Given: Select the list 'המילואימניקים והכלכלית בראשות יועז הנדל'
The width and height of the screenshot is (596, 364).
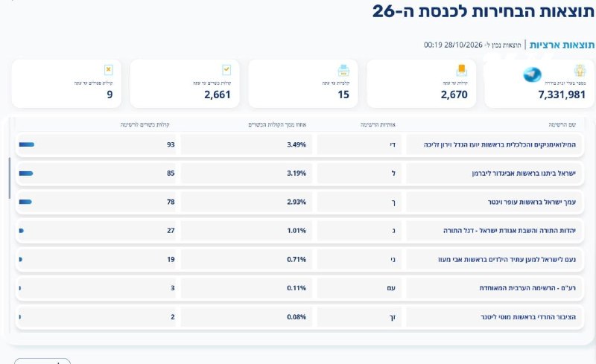Looking at the screenshot, I should 499,144.
